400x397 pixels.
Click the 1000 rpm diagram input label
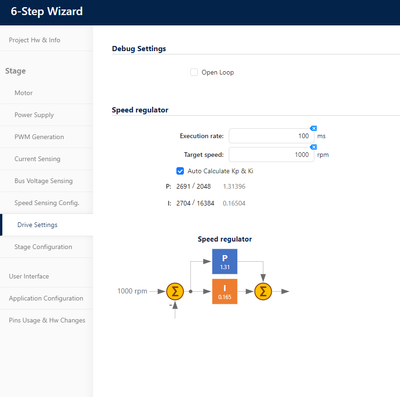pos(132,291)
